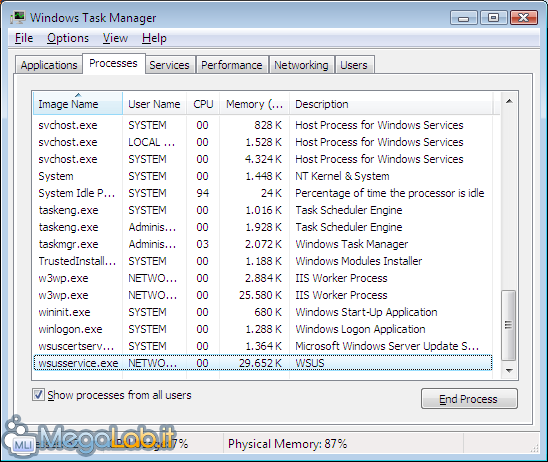Select the w3wp.exe row using 2.884 K

[x=263, y=278]
